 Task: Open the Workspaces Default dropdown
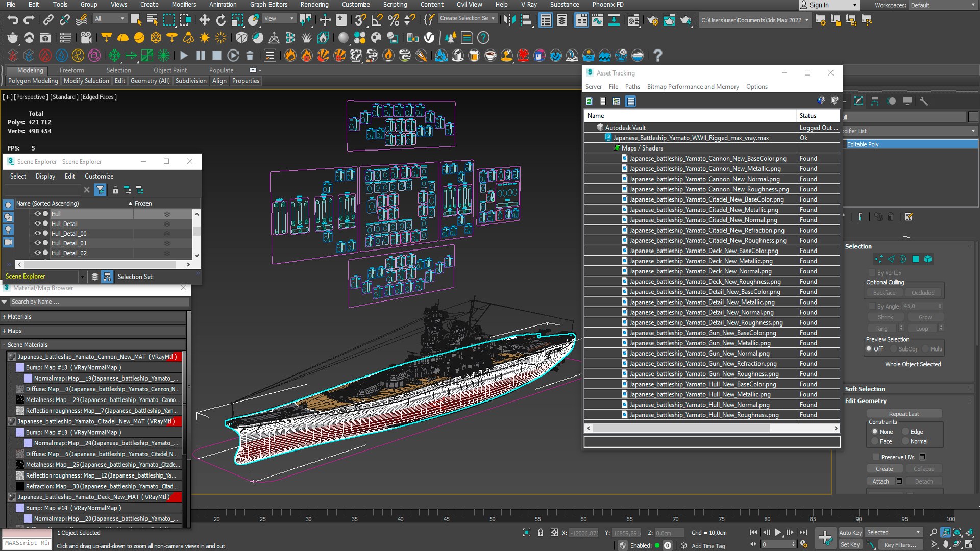pyautogui.click(x=942, y=5)
